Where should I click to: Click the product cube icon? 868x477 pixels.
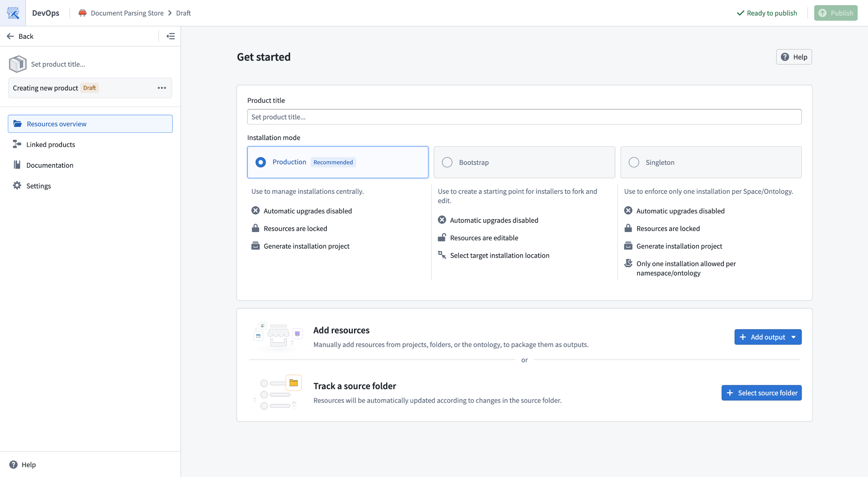pyautogui.click(x=17, y=64)
